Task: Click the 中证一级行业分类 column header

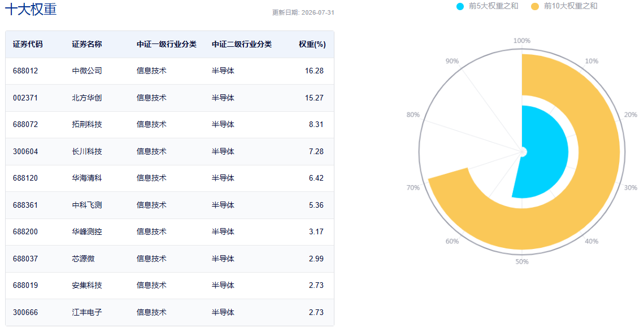Action: (x=166, y=45)
